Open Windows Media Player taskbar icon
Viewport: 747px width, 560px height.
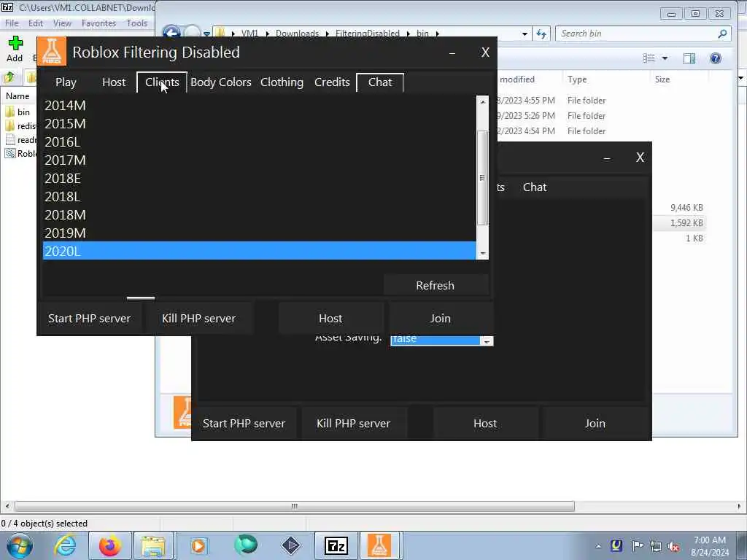click(198, 545)
